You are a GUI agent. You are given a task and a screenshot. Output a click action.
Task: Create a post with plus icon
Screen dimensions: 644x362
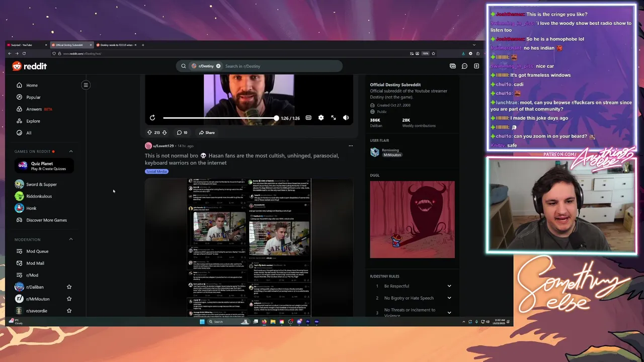tap(476, 66)
